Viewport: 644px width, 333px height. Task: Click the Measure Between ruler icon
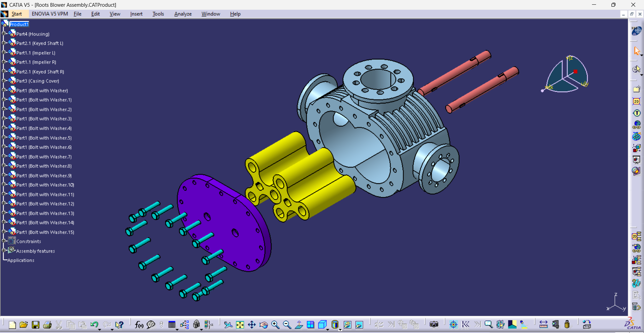point(543,325)
